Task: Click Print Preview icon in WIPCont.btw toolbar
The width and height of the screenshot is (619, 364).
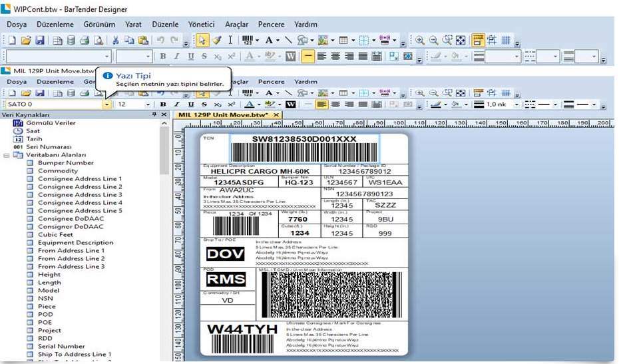Action: (x=99, y=41)
